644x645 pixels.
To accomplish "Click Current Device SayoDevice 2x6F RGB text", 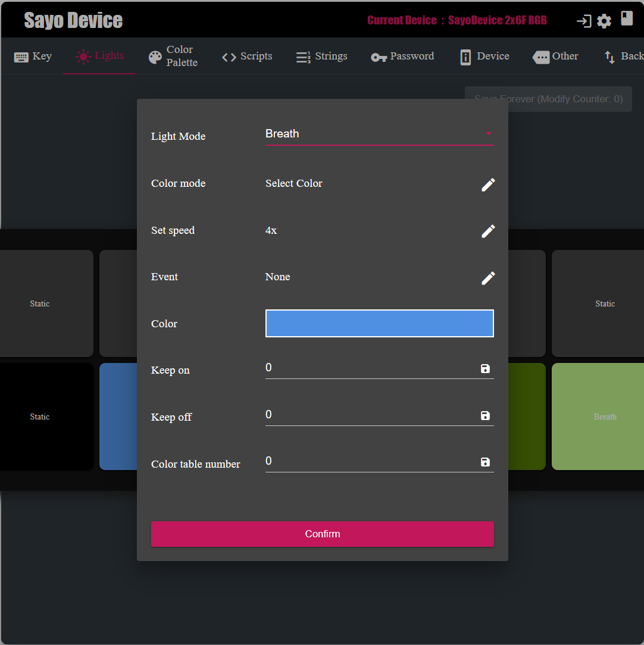I will point(457,20).
